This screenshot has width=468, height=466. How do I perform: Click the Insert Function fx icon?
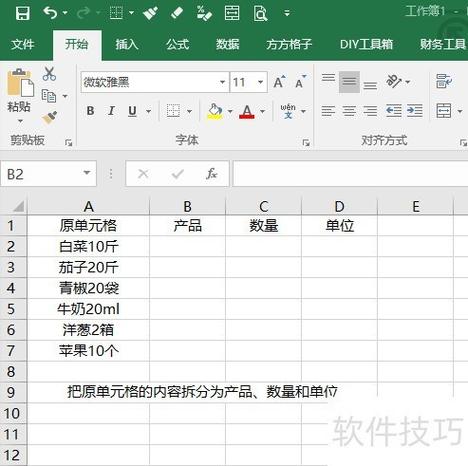(x=212, y=174)
